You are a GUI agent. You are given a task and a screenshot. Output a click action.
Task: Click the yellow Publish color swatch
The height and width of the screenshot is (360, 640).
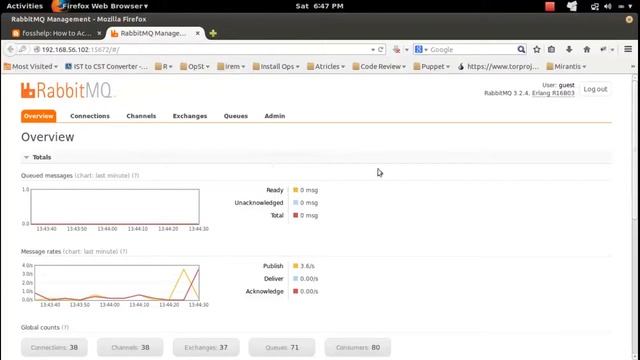[x=296, y=266]
